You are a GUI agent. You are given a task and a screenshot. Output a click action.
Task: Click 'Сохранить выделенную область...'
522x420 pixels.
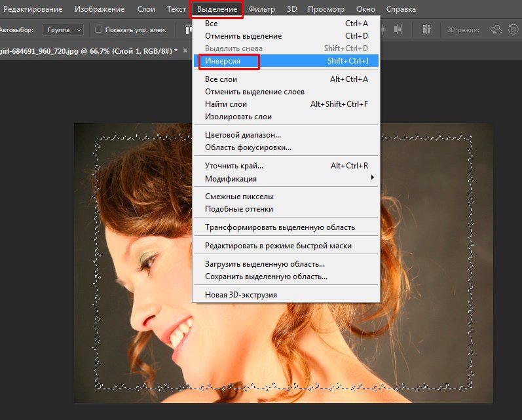click(x=266, y=277)
